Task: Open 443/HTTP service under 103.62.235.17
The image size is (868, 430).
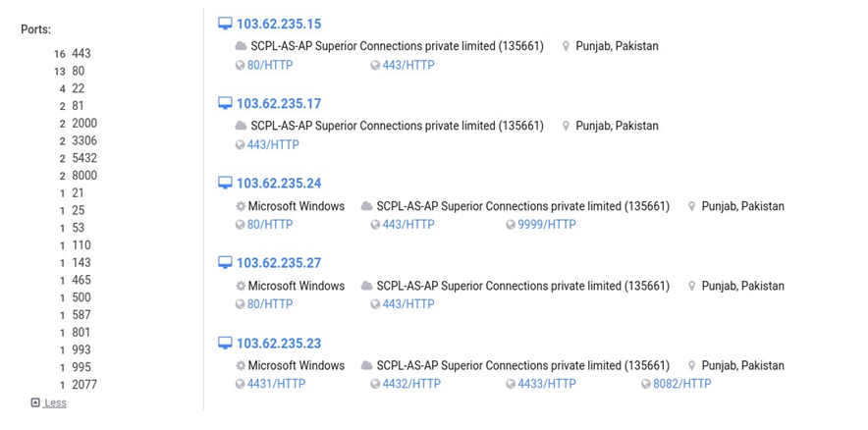Action: (274, 145)
